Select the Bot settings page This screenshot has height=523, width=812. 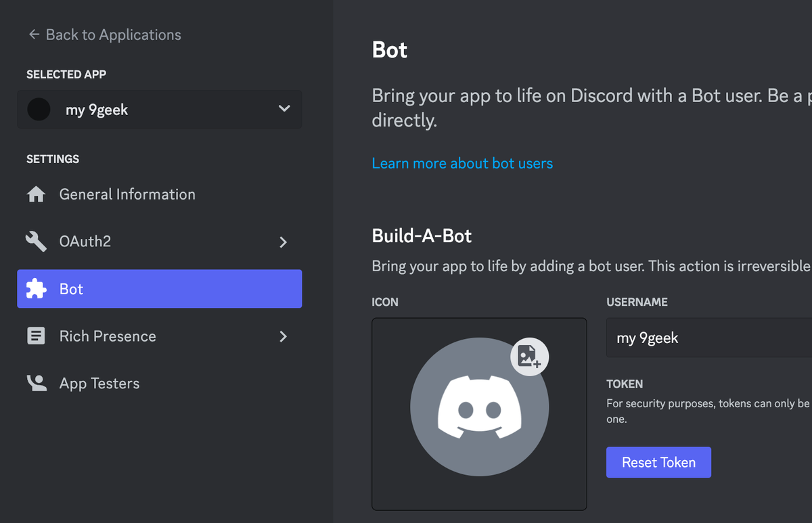(x=160, y=289)
